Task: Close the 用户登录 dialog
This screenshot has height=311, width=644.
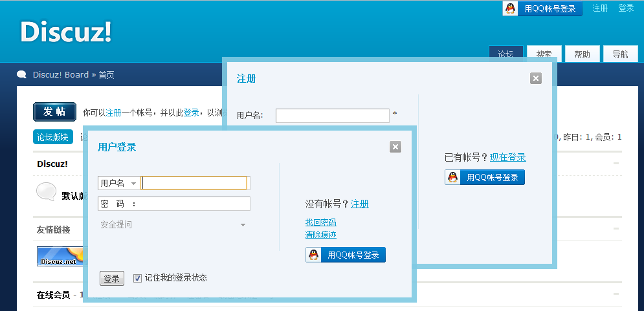Action: click(395, 147)
